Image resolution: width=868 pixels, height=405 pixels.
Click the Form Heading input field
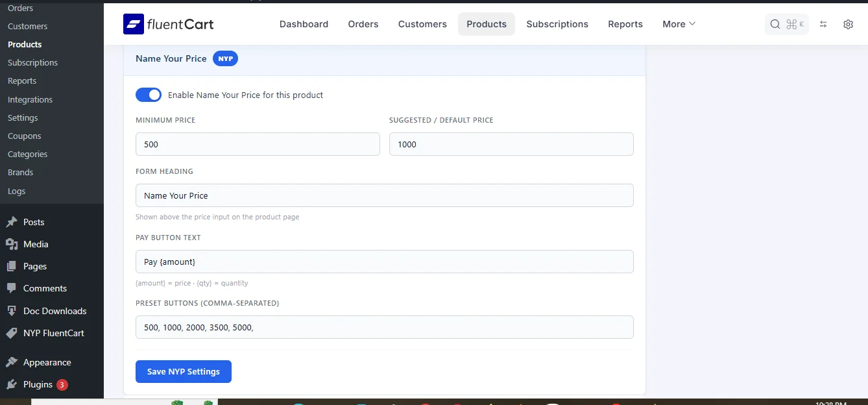click(x=385, y=195)
